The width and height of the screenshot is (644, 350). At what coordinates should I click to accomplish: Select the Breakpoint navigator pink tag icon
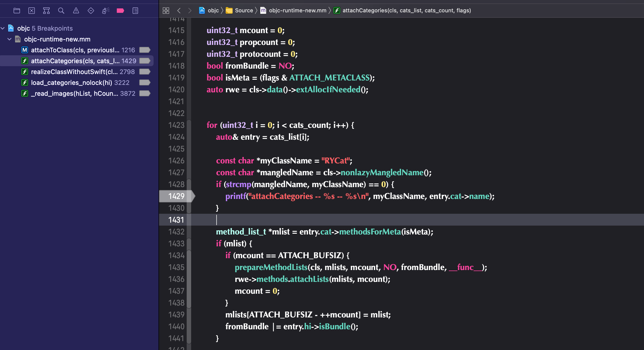120,11
